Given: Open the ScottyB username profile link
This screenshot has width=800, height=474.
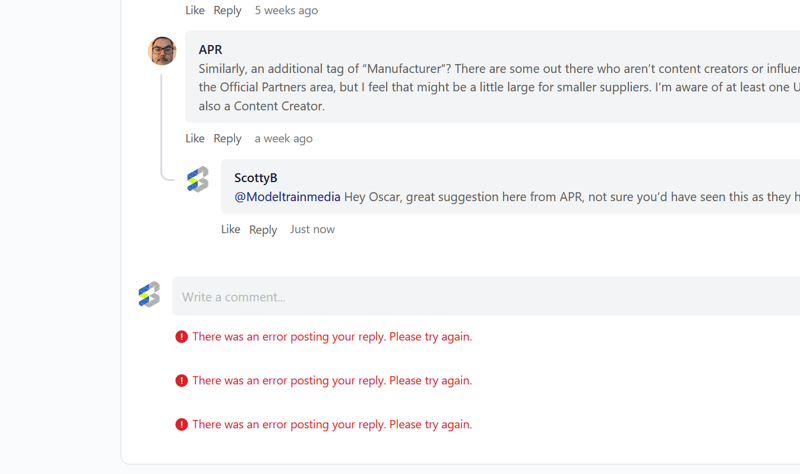Looking at the screenshot, I should pos(255,177).
